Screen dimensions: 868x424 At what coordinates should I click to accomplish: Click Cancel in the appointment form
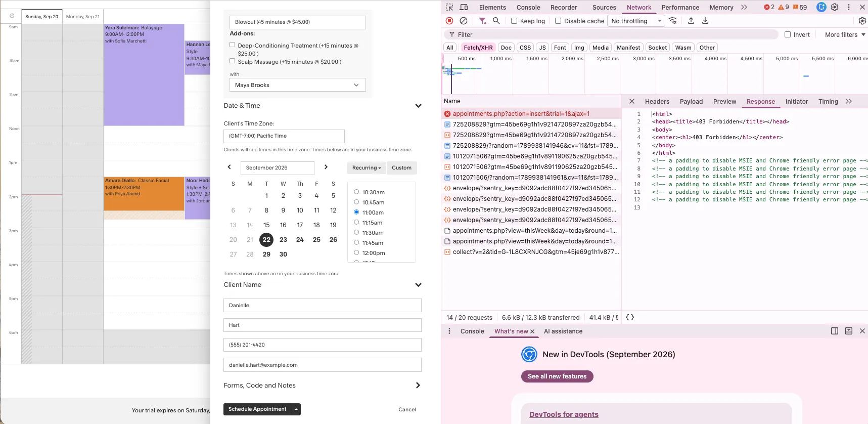pyautogui.click(x=407, y=409)
